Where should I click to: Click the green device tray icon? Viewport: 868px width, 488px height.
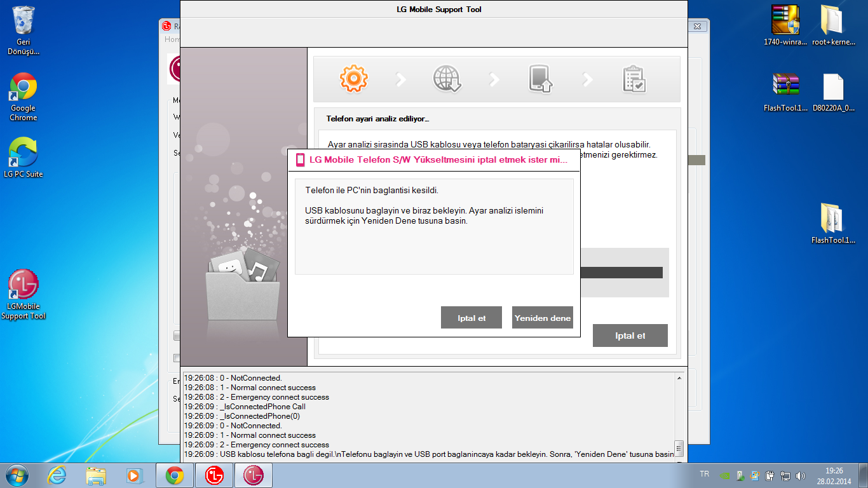tap(739, 475)
